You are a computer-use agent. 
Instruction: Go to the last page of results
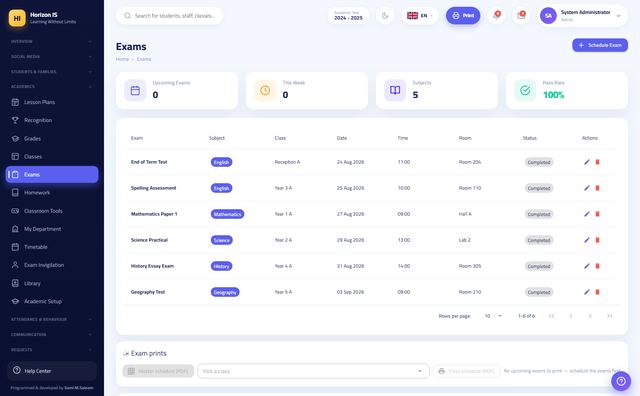pyautogui.click(x=609, y=316)
